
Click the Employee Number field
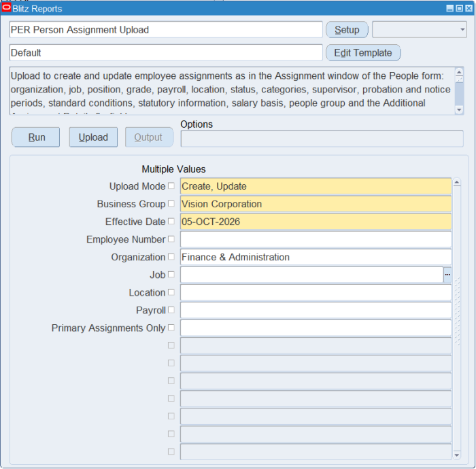point(316,239)
